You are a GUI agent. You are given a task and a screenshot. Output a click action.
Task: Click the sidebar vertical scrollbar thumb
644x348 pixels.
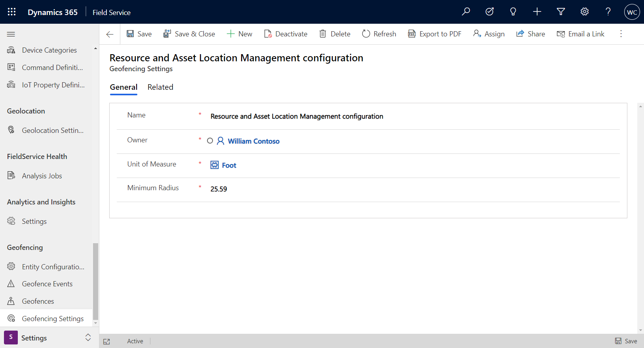95,282
